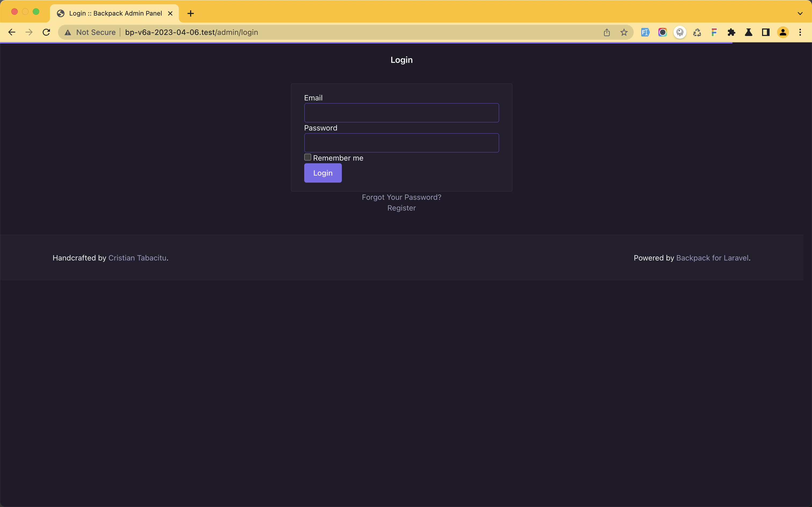
Task: Bookmark this page using the star icon
Action: 624,32
